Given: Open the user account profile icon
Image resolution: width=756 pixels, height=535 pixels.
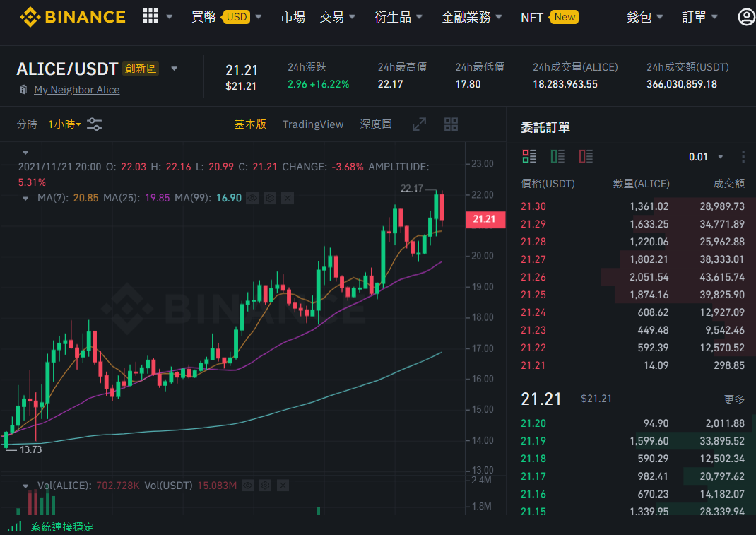Looking at the screenshot, I should coord(747,17).
